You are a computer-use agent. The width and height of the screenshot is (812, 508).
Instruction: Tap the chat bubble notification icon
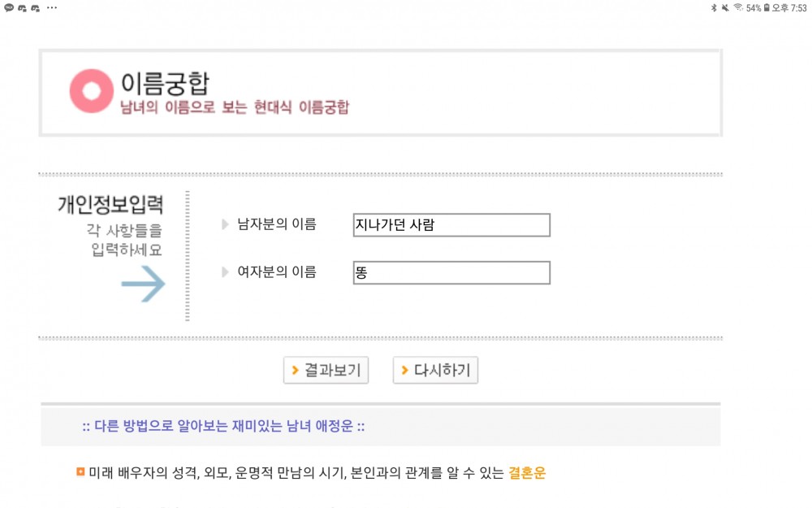pyautogui.click(x=9, y=8)
